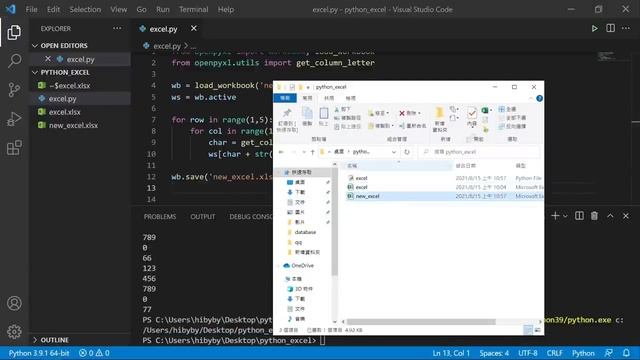Open the Accounts menu in the activity bar
The image size is (640, 360).
14,303
